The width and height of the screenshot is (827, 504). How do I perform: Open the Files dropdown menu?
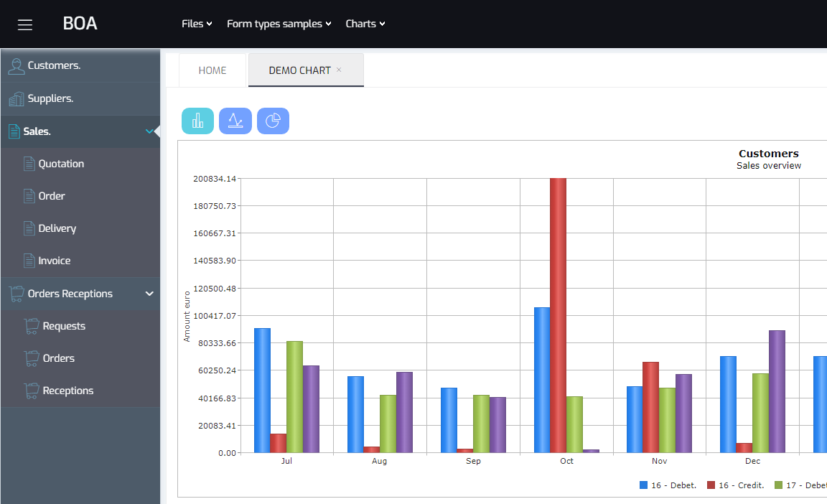pos(197,24)
